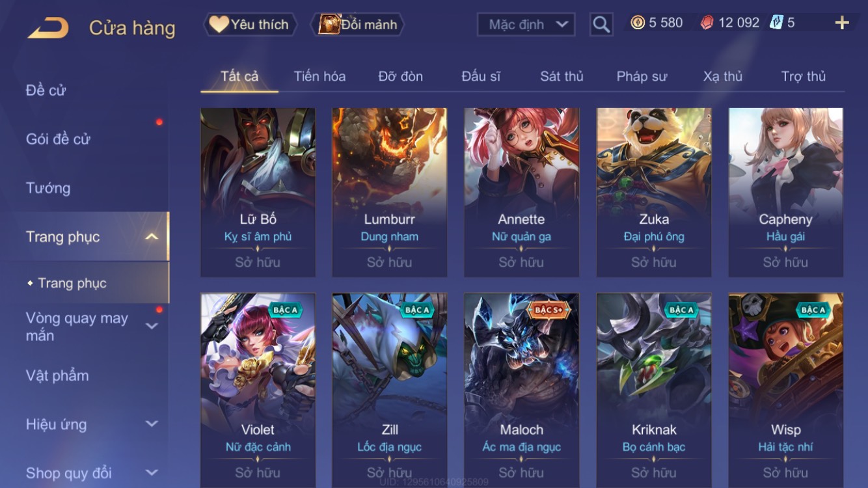The image size is (868, 488).
Task: Collapse the Trang phục sidebar section
Action: [151, 237]
